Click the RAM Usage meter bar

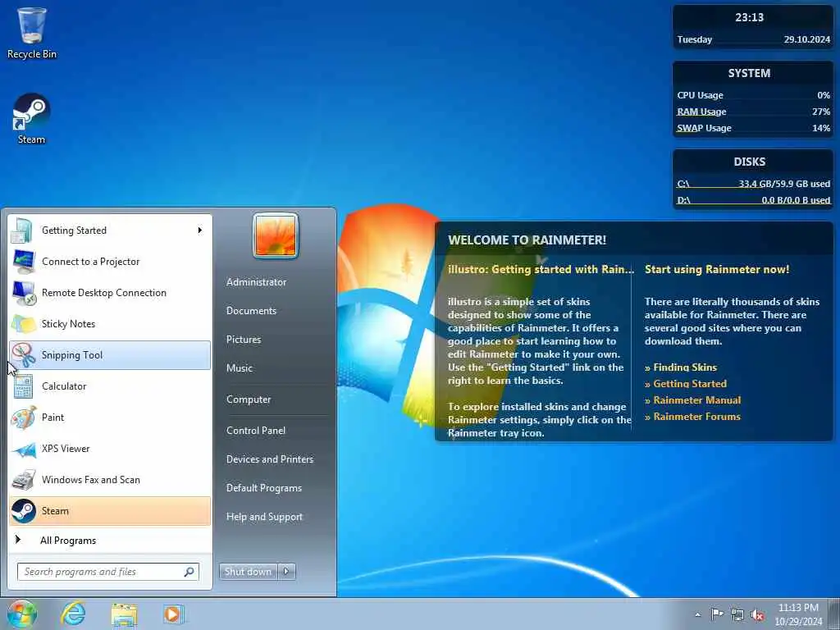tap(753, 116)
